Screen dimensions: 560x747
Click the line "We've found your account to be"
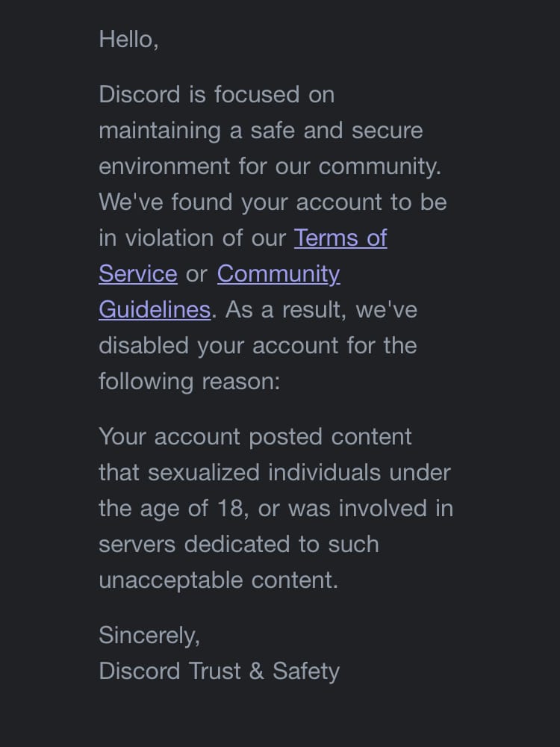273,202
